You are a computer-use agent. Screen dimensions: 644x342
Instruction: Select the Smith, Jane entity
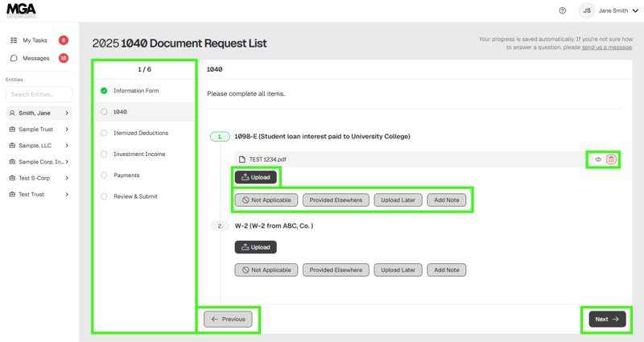coord(39,113)
